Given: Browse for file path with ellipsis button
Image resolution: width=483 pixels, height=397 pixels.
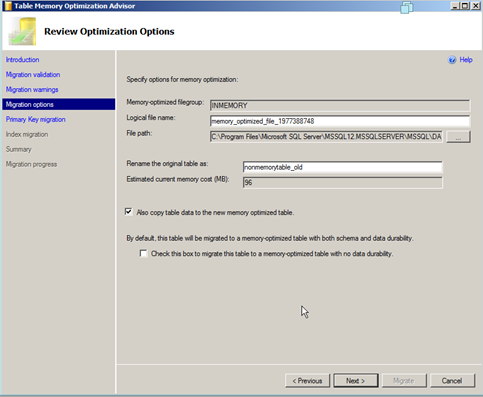Looking at the screenshot, I should coord(458,137).
